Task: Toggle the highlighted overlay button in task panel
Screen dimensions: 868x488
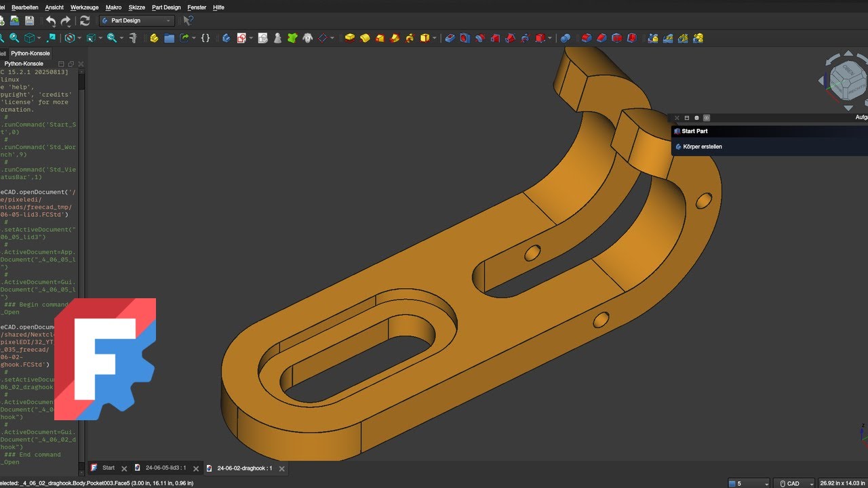Action: 706,117
